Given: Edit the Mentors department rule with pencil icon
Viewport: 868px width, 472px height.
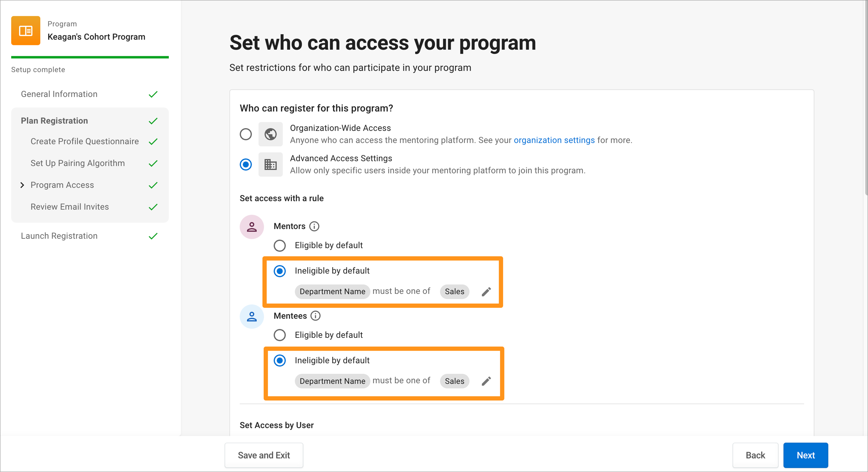Looking at the screenshot, I should pyautogui.click(x=486, y=291).
